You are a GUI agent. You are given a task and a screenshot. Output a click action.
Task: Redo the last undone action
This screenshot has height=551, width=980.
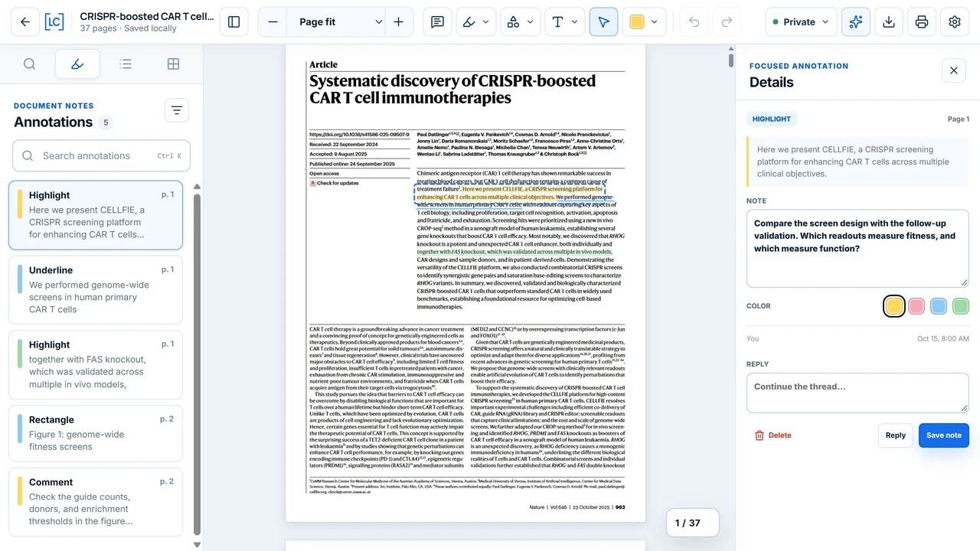click(x=727, y=22)
